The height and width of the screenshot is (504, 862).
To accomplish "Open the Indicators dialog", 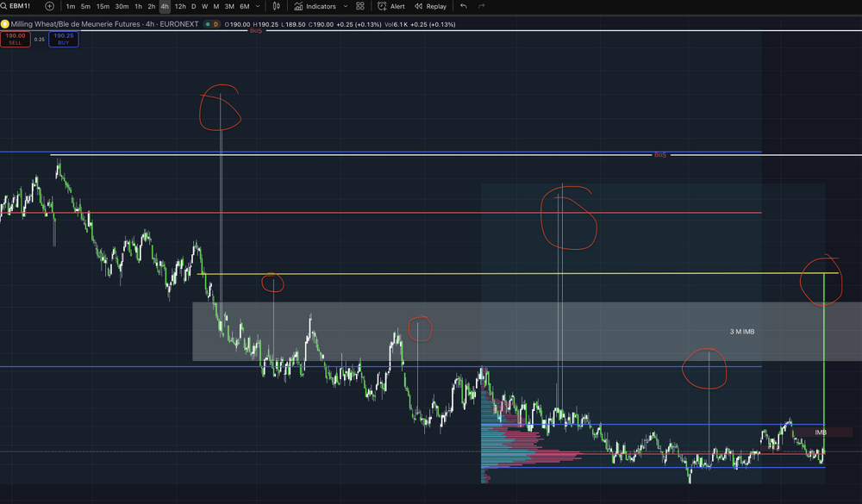I will [315, 7].
